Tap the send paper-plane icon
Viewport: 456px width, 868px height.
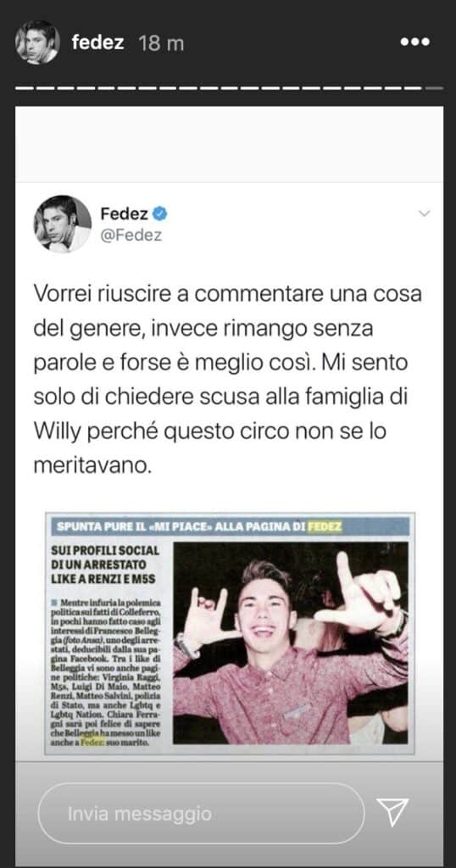coord(392,812)
